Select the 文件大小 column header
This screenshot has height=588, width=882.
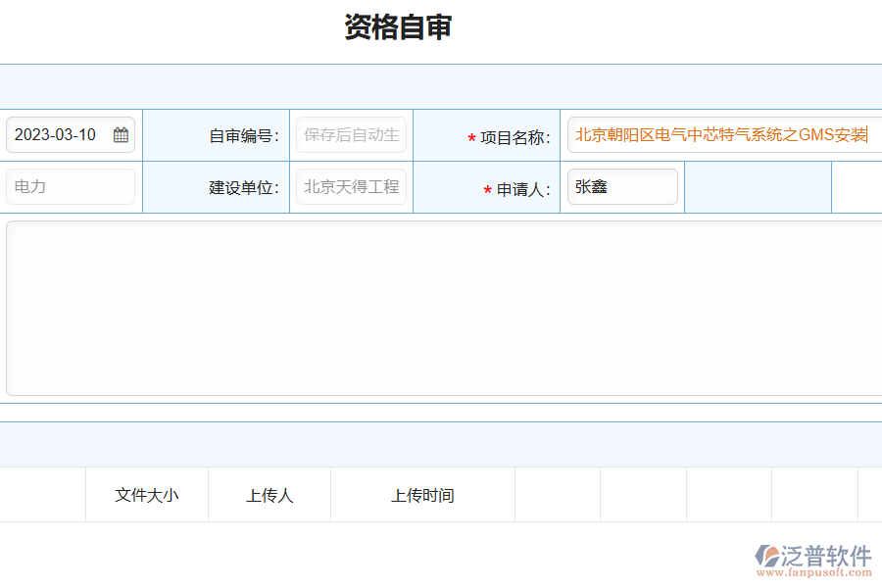146,495
